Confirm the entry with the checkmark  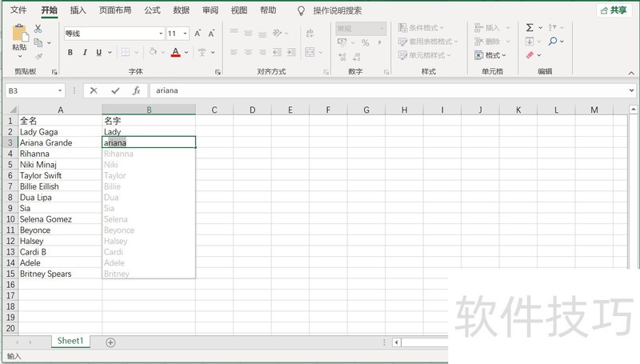pyautogui.click(x=115, y=90)
